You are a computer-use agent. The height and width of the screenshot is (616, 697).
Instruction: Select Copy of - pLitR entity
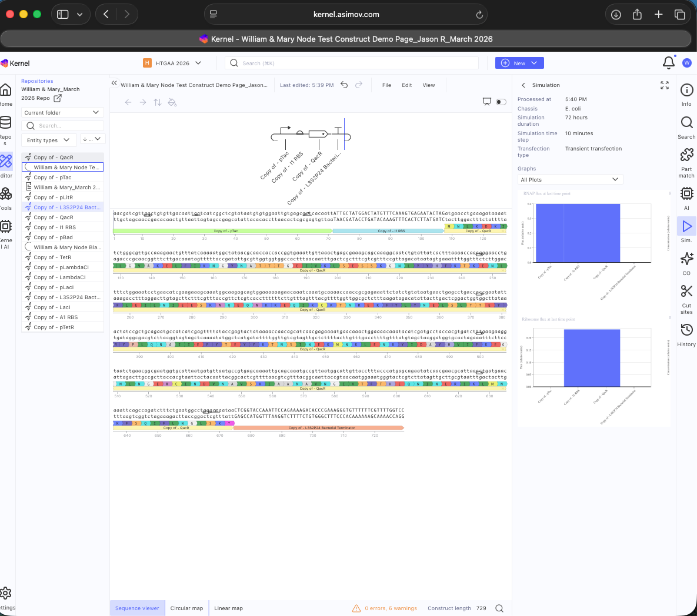click(x=63, y=197)
